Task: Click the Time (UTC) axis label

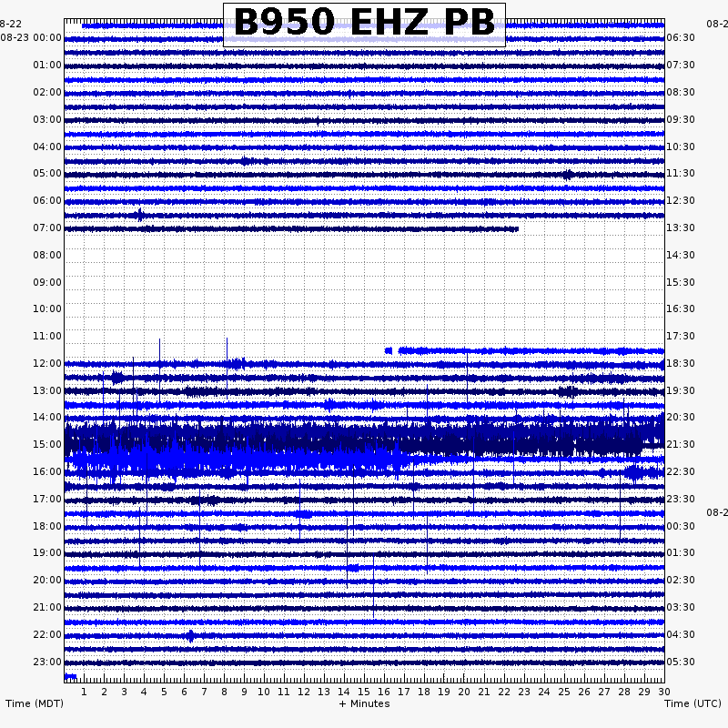Action: click(x=693, y=703)
